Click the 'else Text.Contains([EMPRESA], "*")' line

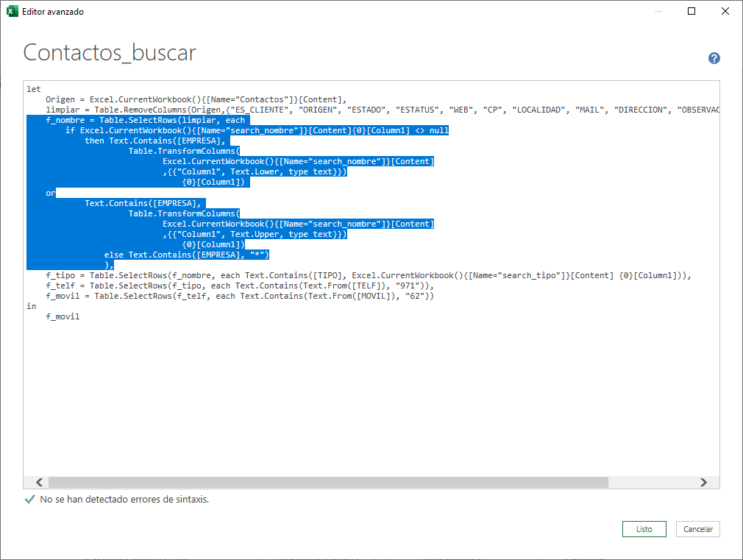coord(187,255)
